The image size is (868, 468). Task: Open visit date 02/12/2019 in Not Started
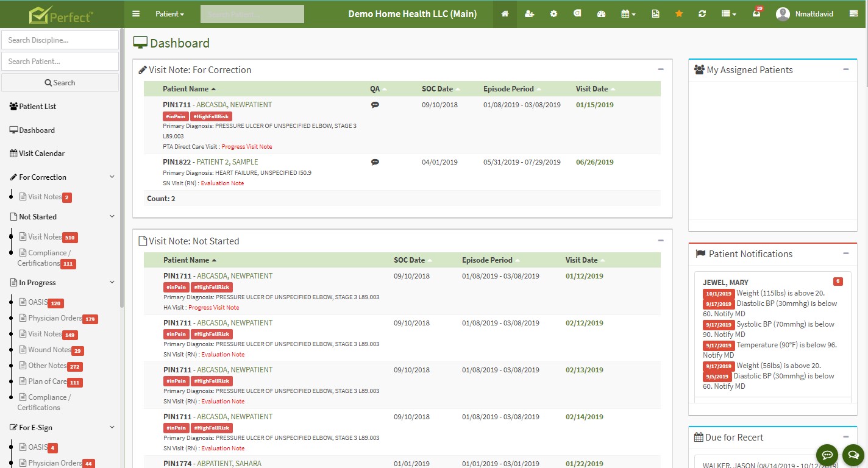pos(585,323)
